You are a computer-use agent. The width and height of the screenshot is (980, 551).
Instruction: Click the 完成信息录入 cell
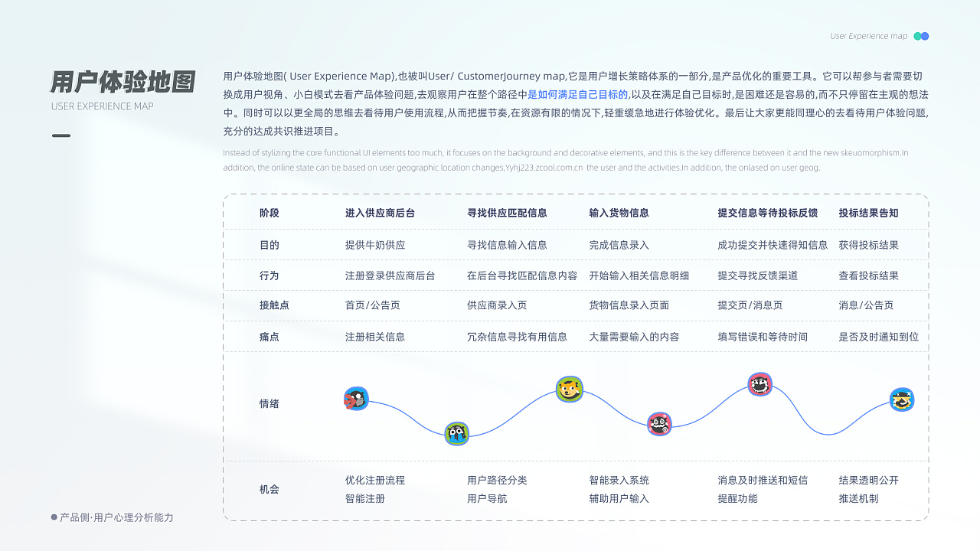click(x=619, y=245)
